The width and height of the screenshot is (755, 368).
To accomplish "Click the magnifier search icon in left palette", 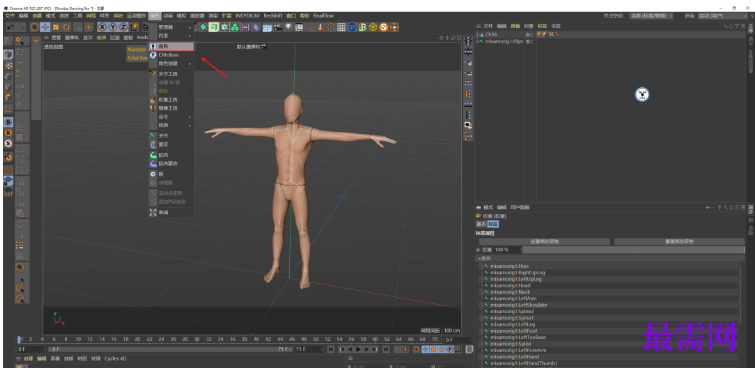I will [20, 40].
